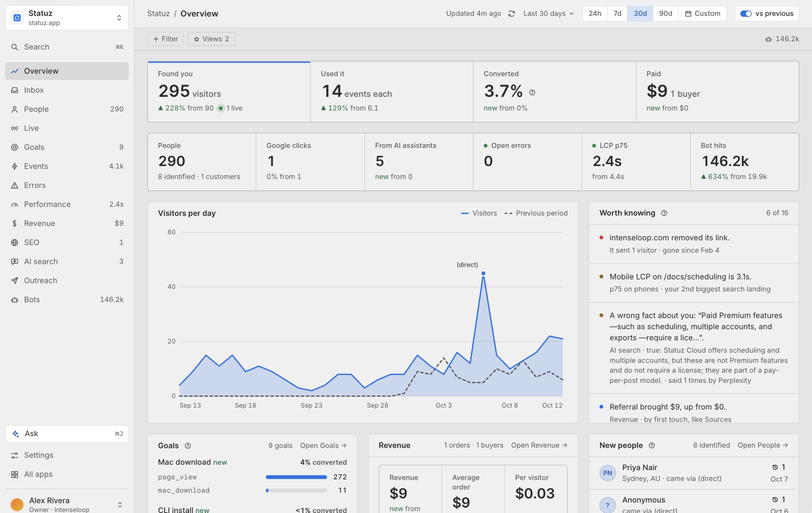Click the add Filter button

point(166,39)
